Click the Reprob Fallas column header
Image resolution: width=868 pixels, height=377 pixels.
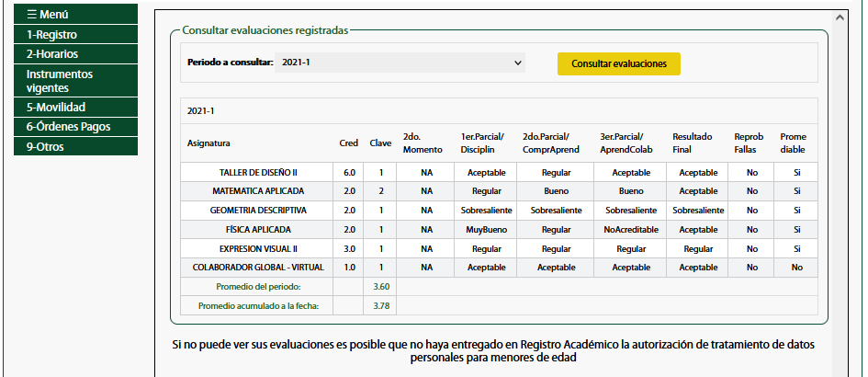pos(749,143)
